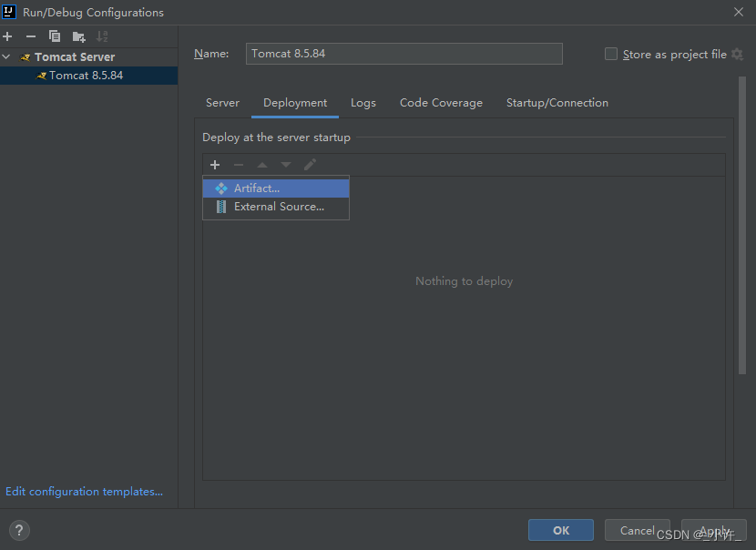This screenshot has height=550, width=756.
Task: Confirm with the OK button
Action: pyautogui.click(x=561, y=530)
